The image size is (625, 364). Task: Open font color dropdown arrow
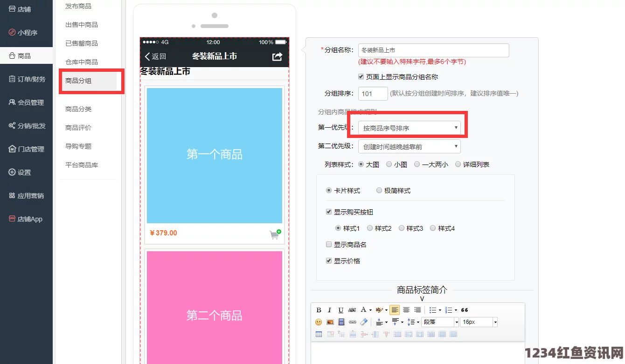(x=370, y=310)
